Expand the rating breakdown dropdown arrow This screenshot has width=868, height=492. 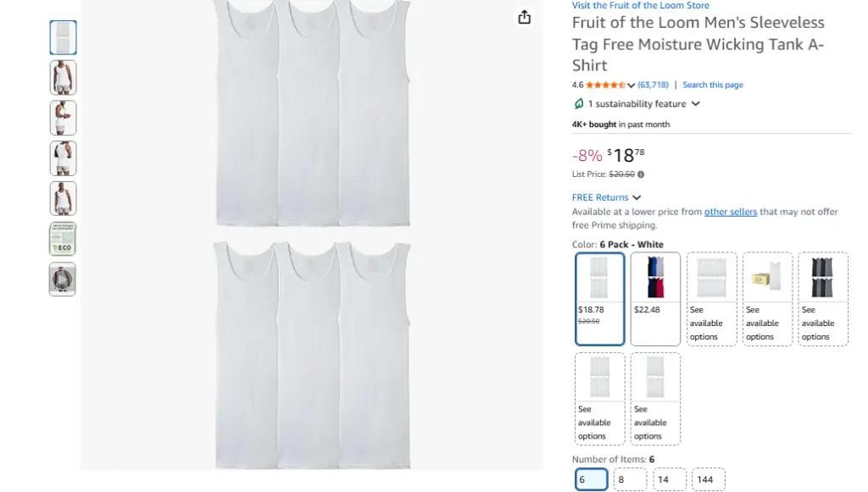click(x=632, y=85)
